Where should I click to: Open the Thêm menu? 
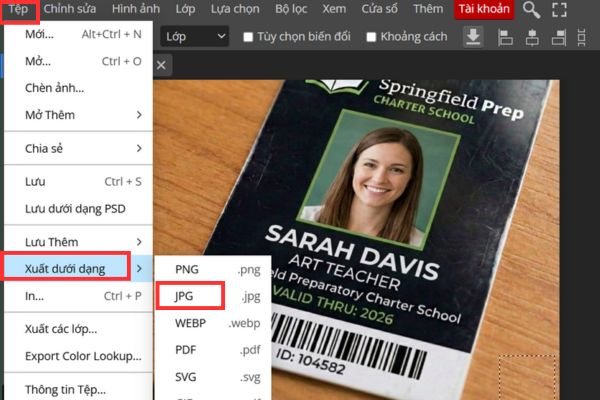428,9
